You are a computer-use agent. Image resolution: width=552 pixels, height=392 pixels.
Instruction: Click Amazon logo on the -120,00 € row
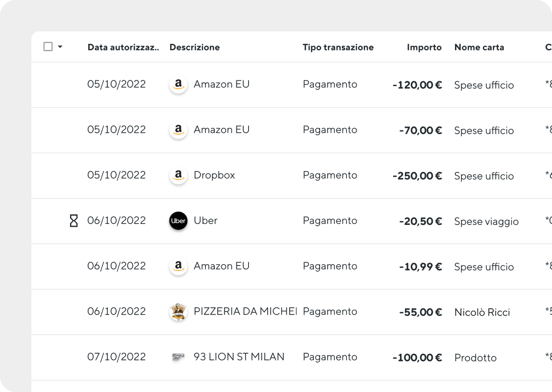click(178, 84)
